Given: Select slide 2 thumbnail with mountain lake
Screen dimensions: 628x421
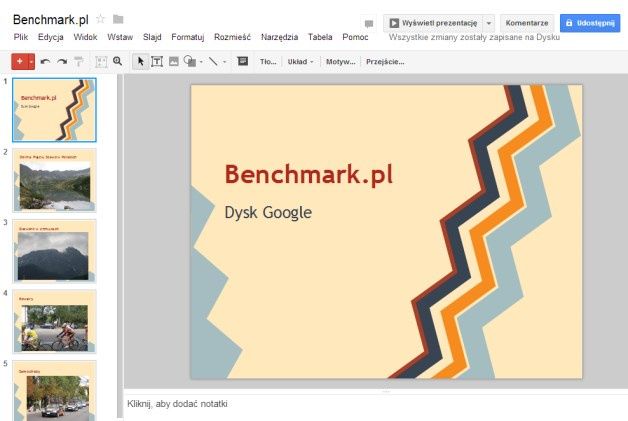Looking at the screenshot, I should [x=54, y=180].
